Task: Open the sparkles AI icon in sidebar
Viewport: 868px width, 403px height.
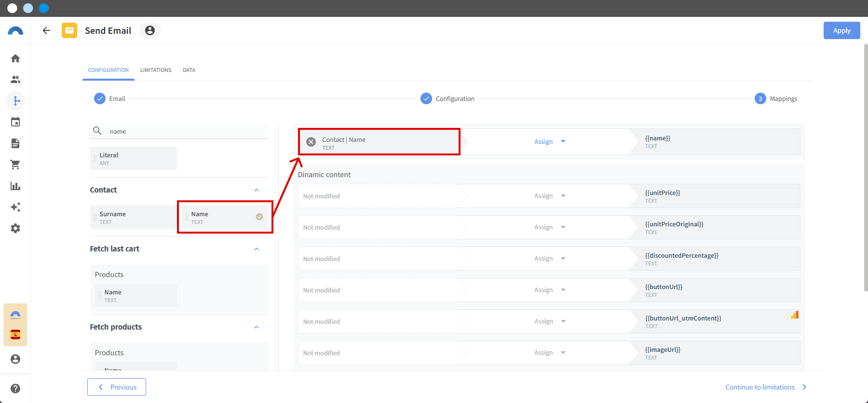Action: [15, 207]
